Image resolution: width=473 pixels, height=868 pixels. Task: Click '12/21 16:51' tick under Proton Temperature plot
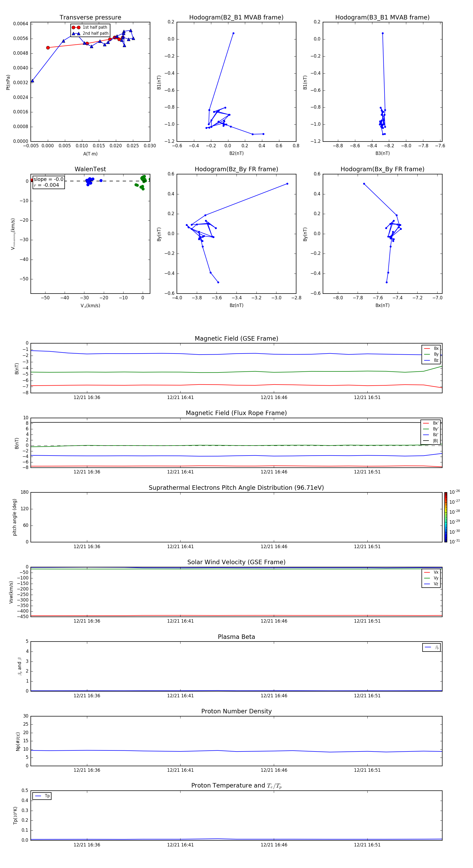(x=367, y=845)
